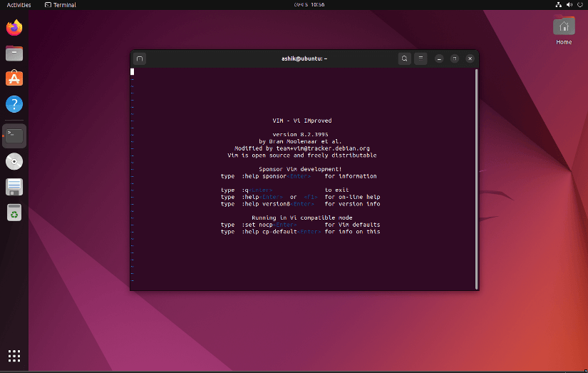Open the terminal search button
The image size is (588, 373).
click(404, 58)
